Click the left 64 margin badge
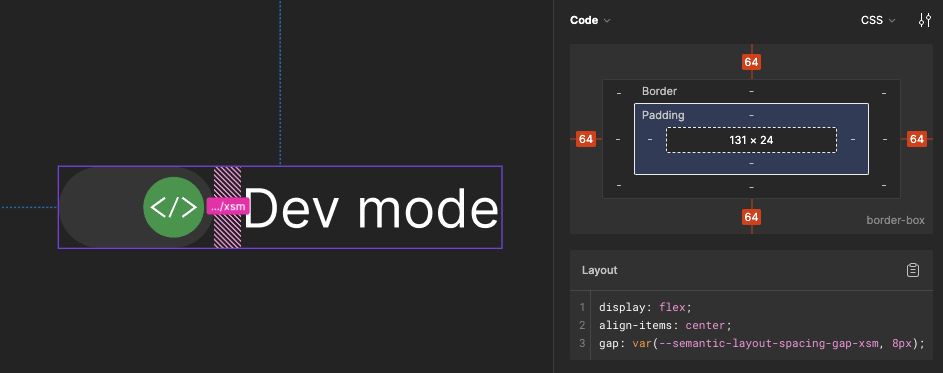 [x=585, y=139]
